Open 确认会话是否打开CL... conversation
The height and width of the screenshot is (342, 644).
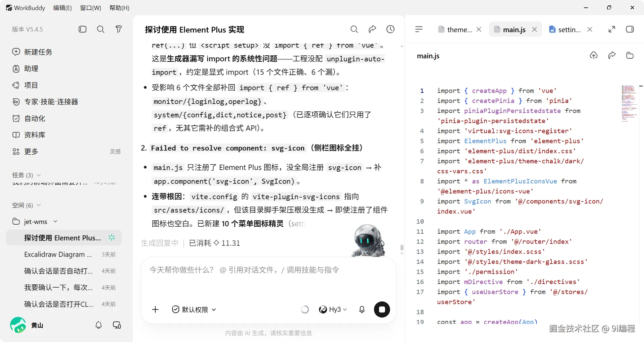(64, 304)
